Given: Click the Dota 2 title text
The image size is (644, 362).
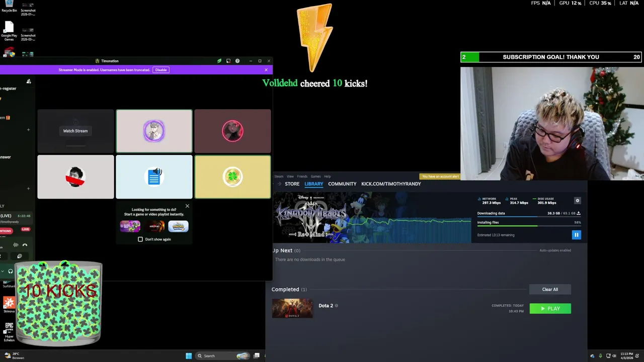Looking at the screenshot, I should (326, 306).
